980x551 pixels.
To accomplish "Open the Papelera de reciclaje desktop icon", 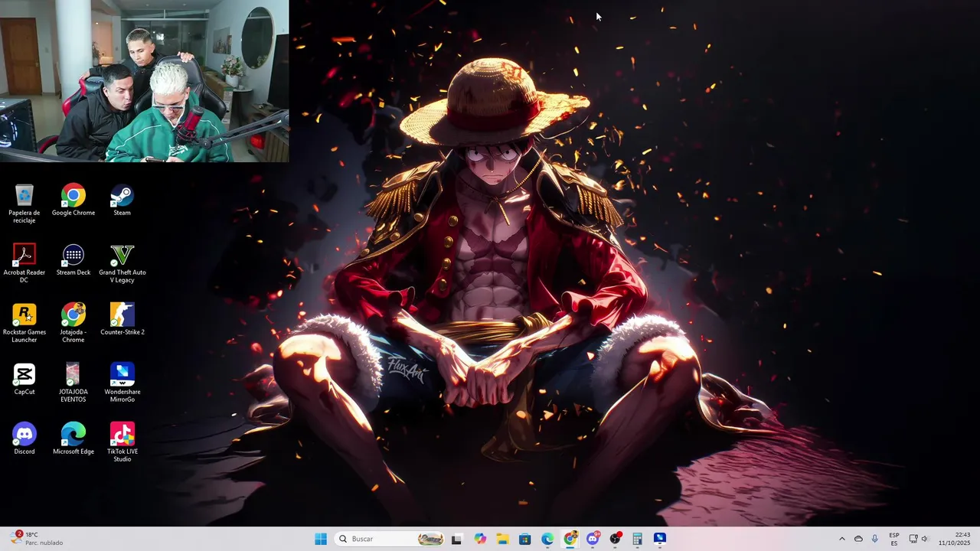I will click(x=24, y=203).
